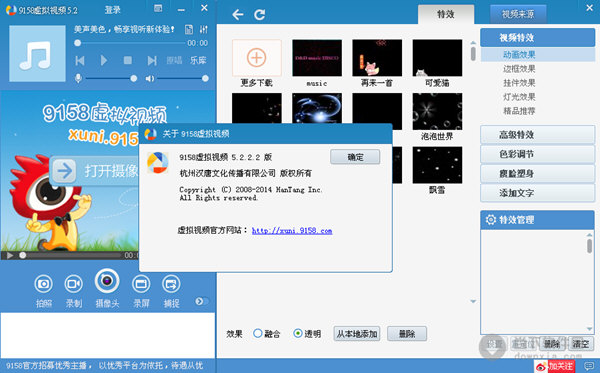This screenshot has width=600, height=373.
Task: Click the 加关注 Weibo follow icon
Action: [x=554, y=366]
